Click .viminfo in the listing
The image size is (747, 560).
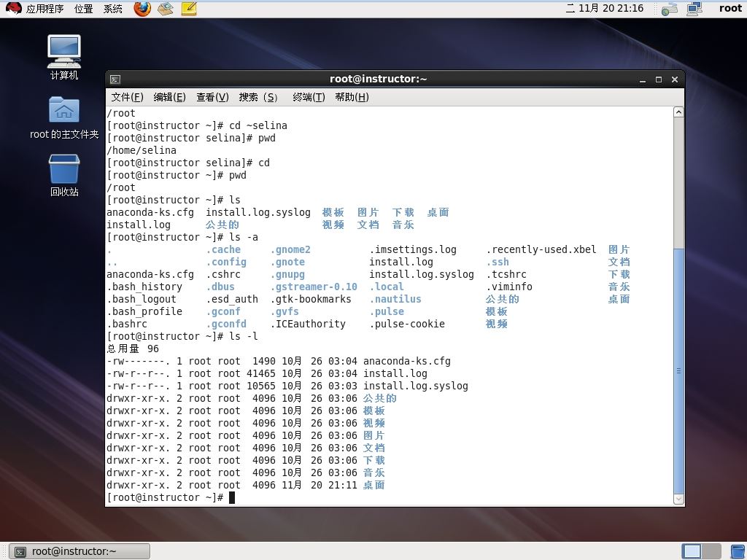pyautogui.click(x=509, y=287)
